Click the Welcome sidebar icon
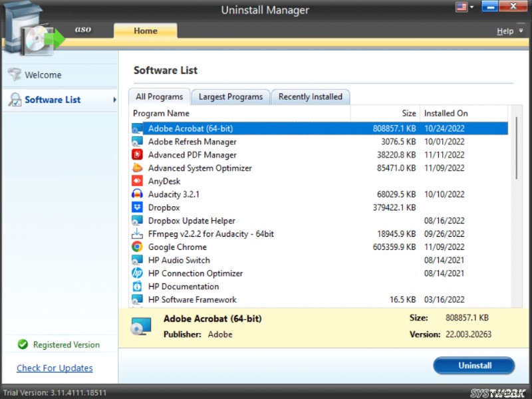 click(x=15, y=75)
